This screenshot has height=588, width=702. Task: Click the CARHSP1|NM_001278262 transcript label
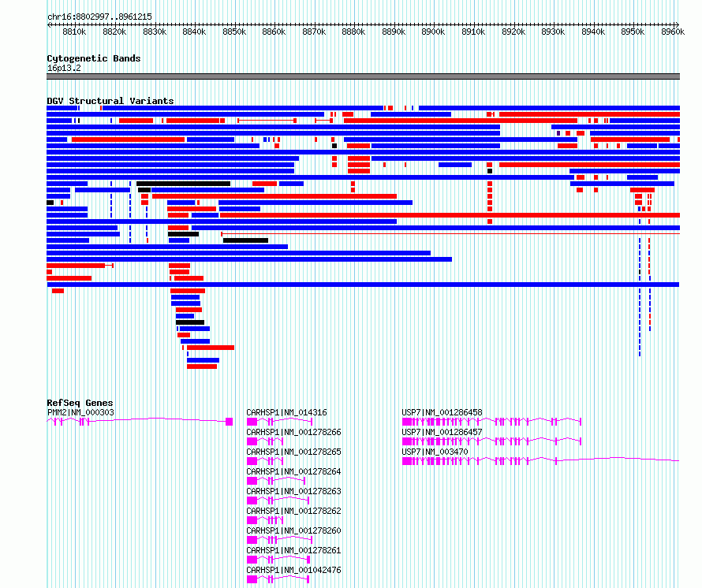pos(293,511)
